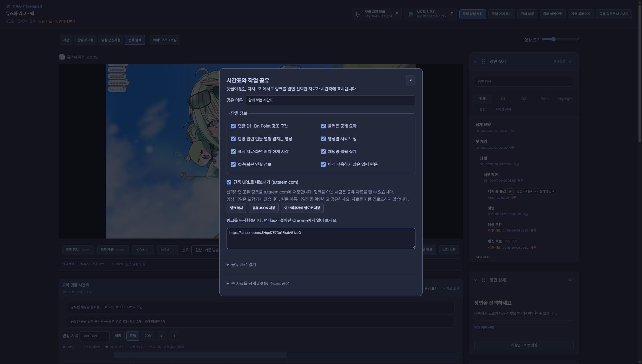Screen dimensions: 642x364
Task: Click the 치지직 치트키 logo icon
Action: point(410,14)
